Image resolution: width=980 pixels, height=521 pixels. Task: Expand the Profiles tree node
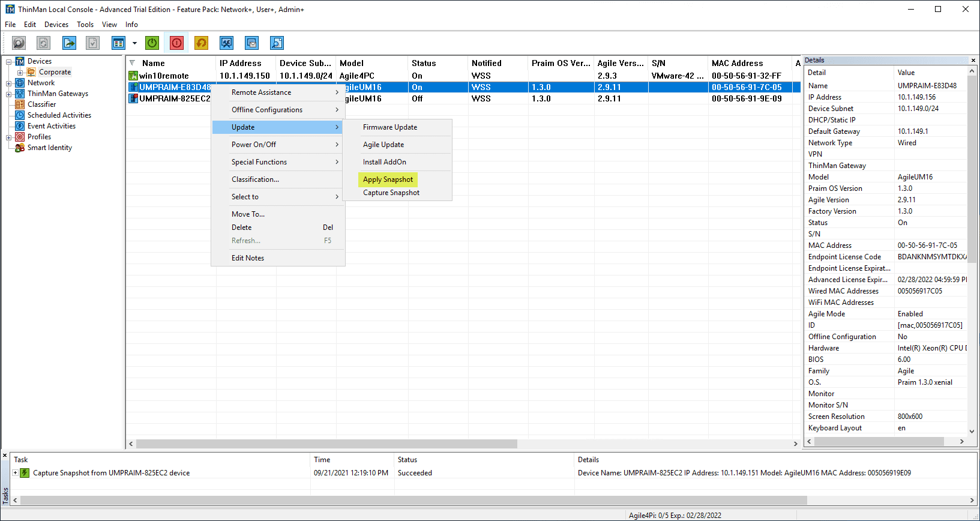pos(9,137)
